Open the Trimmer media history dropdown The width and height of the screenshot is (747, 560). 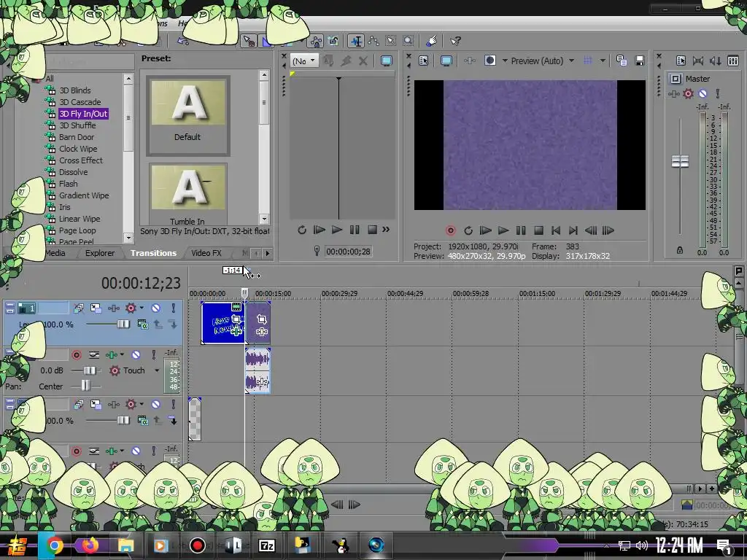point(304,61)
